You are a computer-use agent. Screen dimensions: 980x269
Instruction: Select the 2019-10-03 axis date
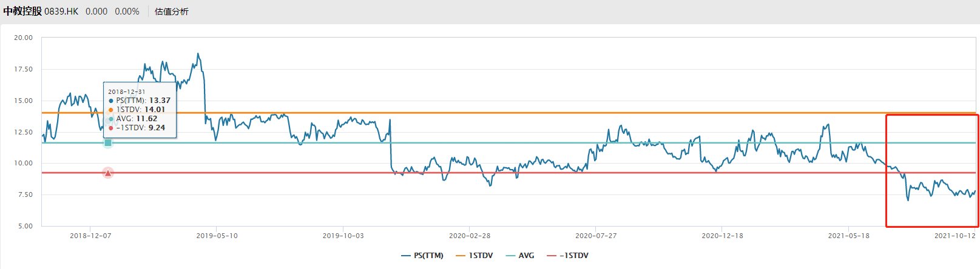click(343, 236)
